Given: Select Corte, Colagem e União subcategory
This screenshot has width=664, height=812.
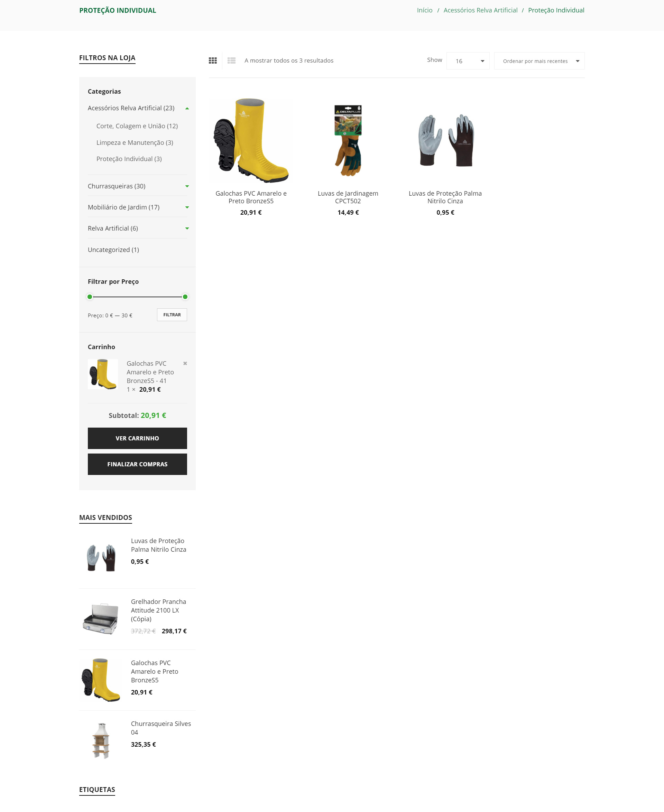Looking at the screenshot, I should click(x=137, y=126).
